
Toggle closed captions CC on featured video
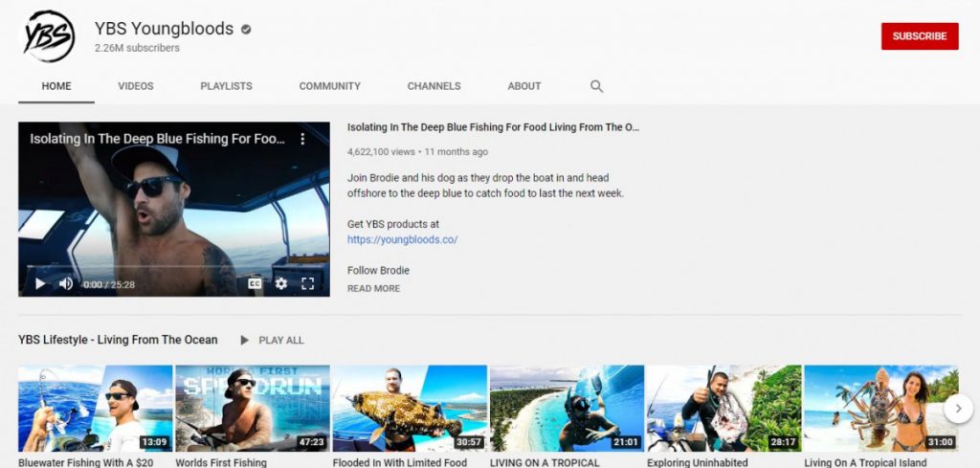[255, 283]
